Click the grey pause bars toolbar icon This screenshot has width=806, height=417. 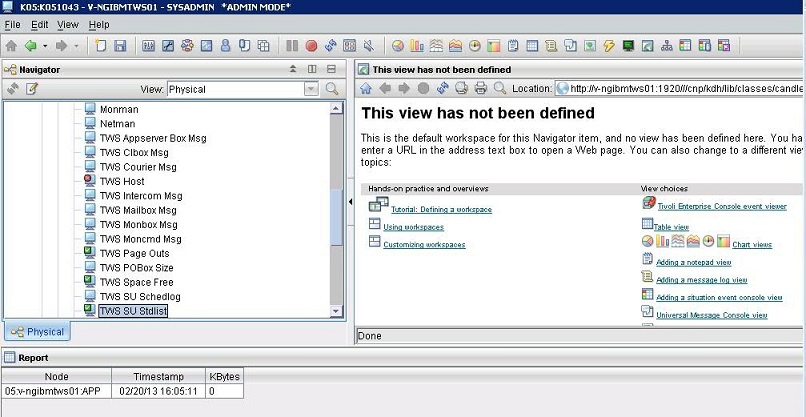click(292, 46)
